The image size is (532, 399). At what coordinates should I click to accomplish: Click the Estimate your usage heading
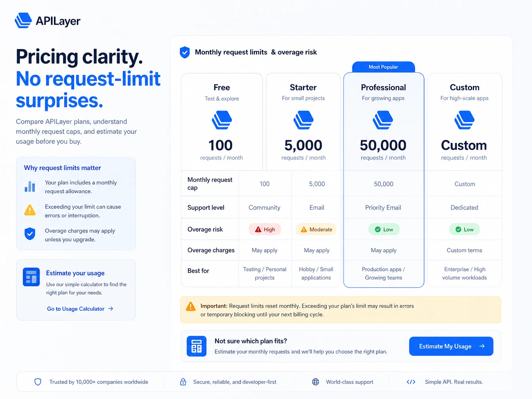point(75,273)
